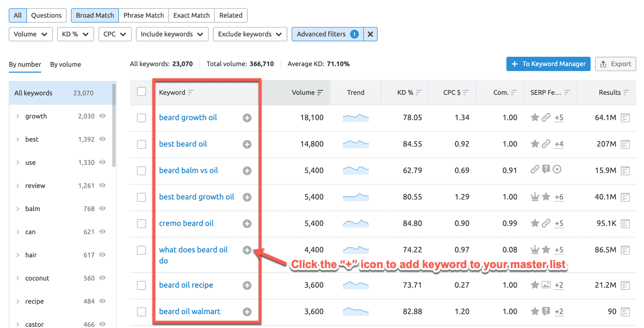Screen dimensions: 644x328
Task: Click SERP results icon in beard oil recipe row
Action: (625, 285)
